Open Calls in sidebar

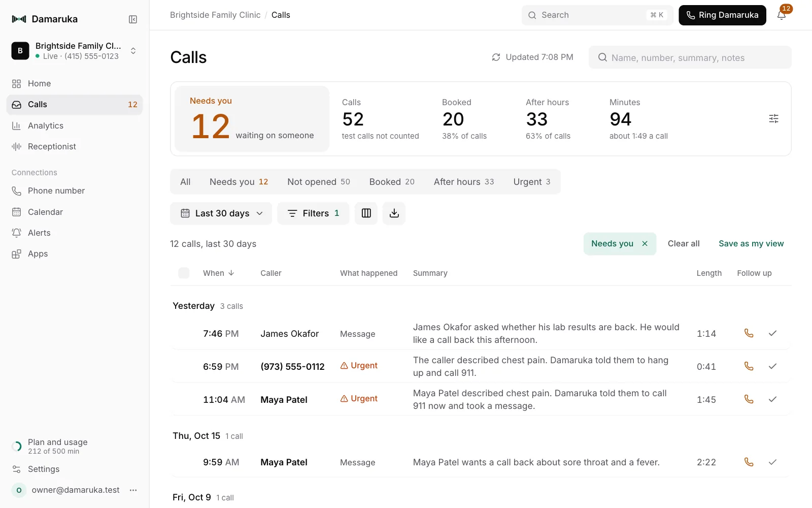(x=75, y=105)
